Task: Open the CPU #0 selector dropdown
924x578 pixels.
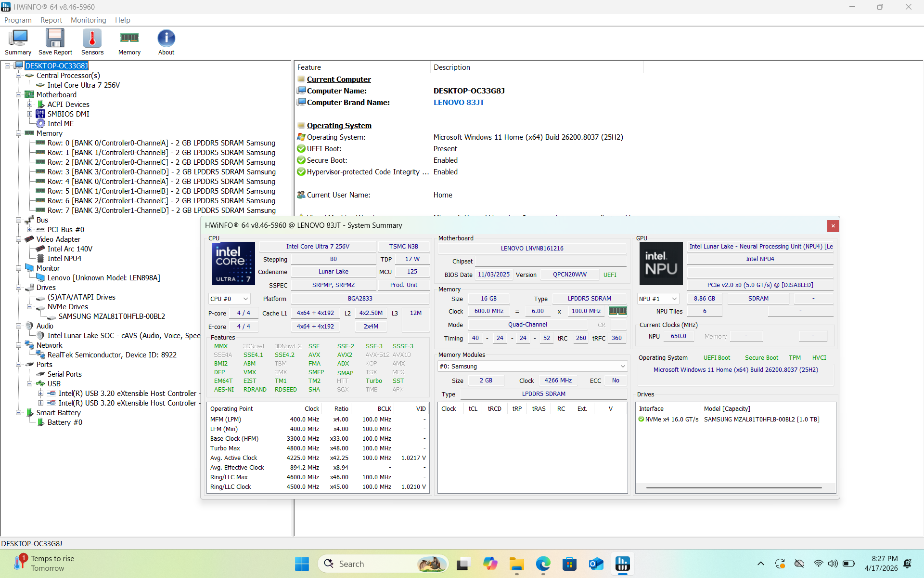Action: tap(229, 299)
